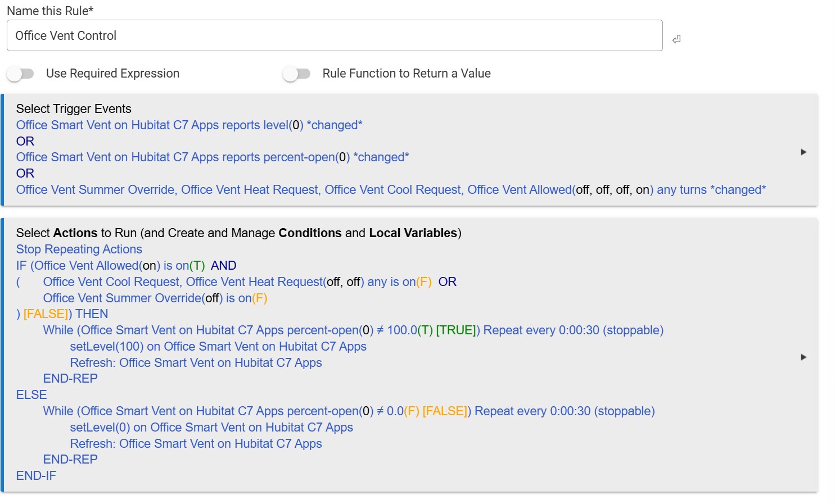Open the While percent-open ≠ 100.0 line
835x504 pixels.
tap(353, 330)
